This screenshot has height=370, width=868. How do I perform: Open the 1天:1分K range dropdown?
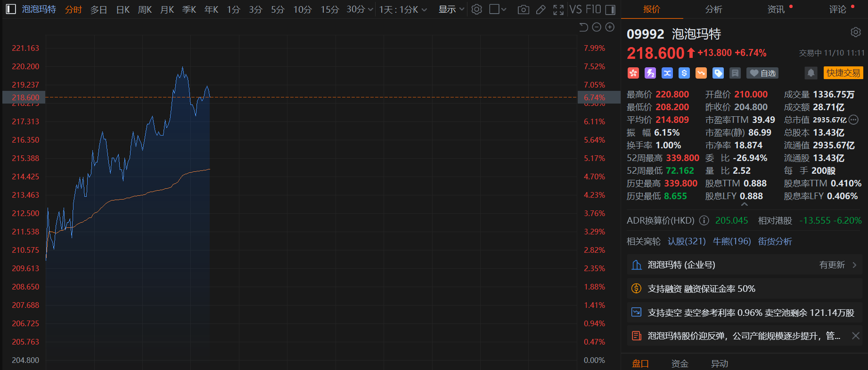coord(403,9)
